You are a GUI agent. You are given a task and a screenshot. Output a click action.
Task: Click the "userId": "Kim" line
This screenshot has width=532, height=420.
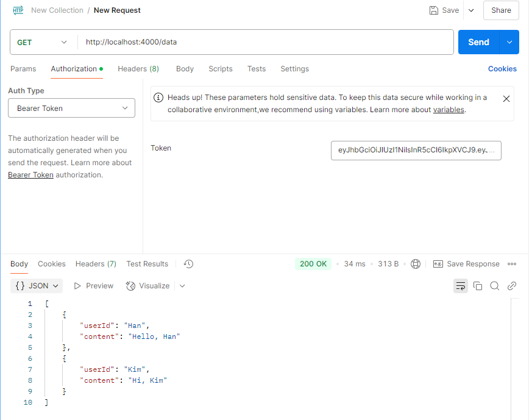115,369
